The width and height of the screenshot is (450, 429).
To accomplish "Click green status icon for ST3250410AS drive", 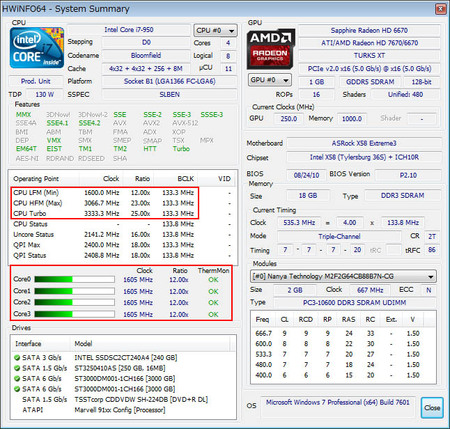I will coord(17,368).
